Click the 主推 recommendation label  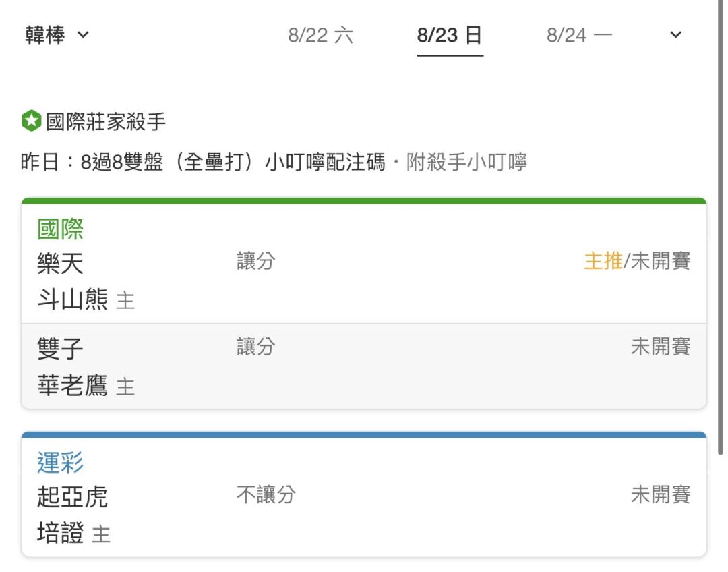603,260
